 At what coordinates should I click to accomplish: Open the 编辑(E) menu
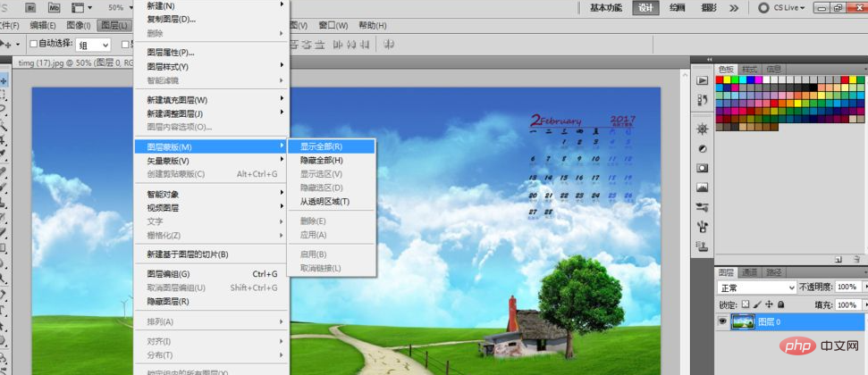click(43, 25)
